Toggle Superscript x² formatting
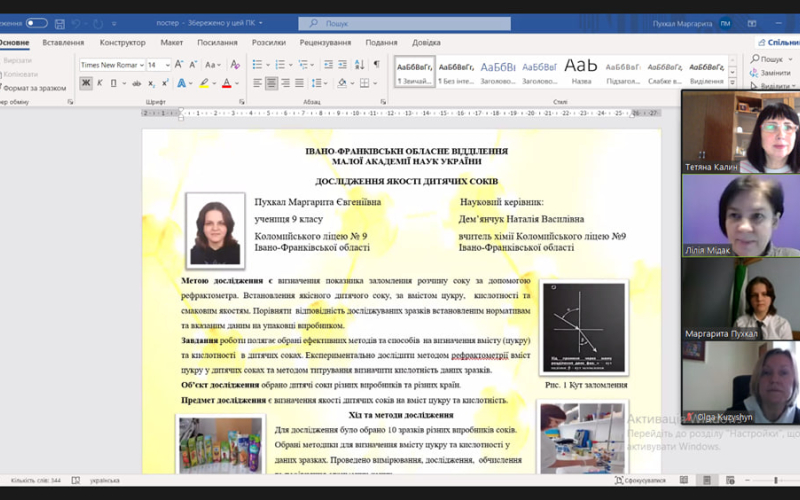 pyautogui.click(x=165, y=83)
